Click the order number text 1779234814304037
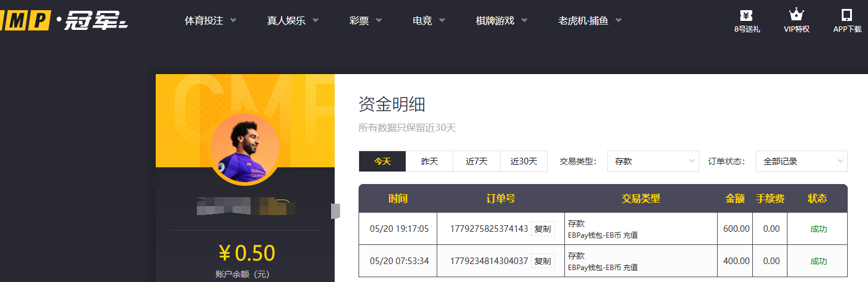 (x=489, y=261)
